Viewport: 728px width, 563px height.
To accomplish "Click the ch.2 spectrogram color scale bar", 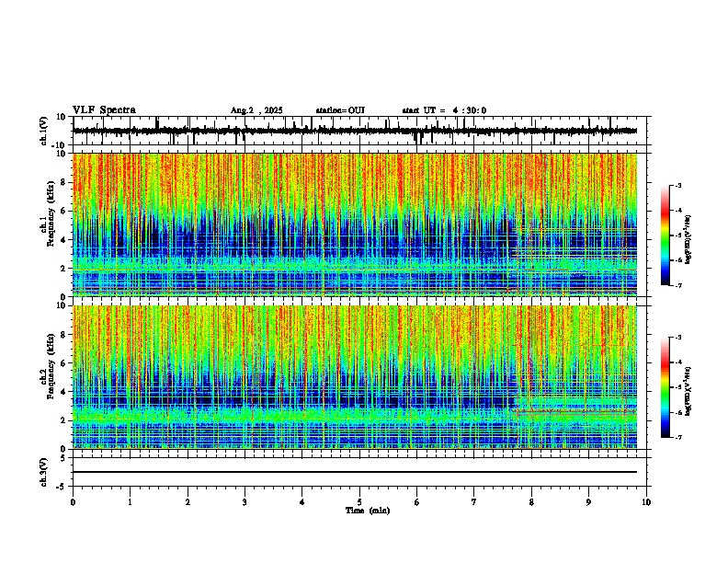I will point(665,387).
